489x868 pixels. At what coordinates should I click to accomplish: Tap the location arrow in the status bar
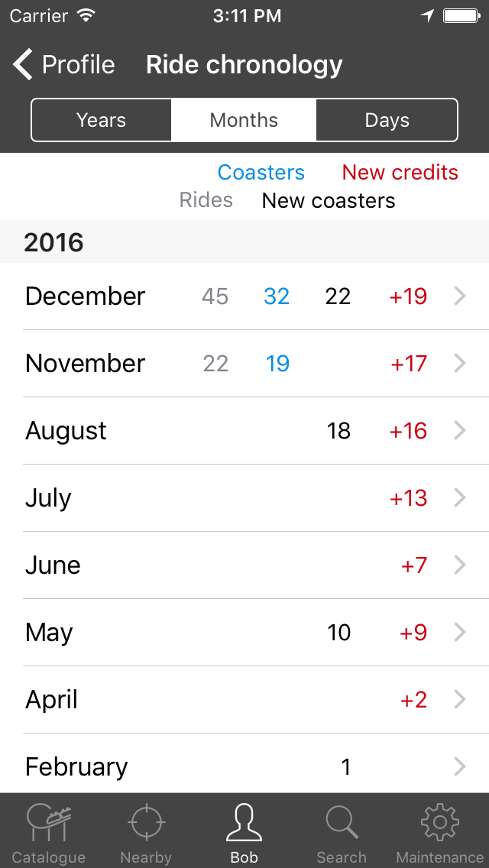tap(427, 15)
